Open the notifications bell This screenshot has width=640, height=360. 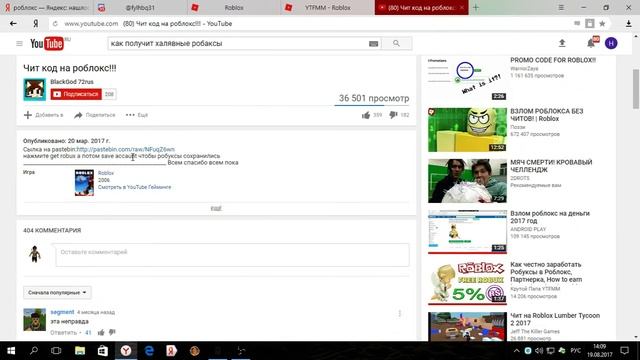click(x=591, y=43)
